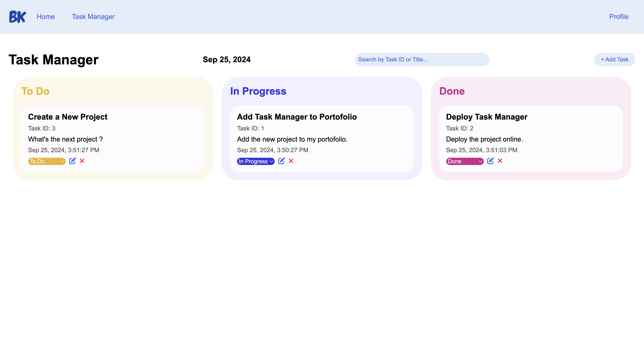Open the Done status dropdown on Deploy Task Manager
Image resolution: width=644 pixels, height=350 pixels.
point(464,161)
